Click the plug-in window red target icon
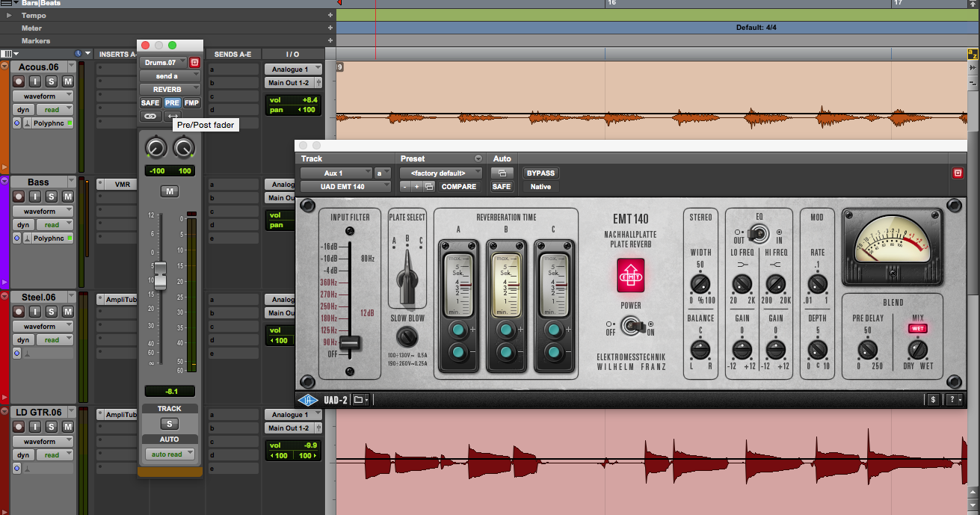 tap(958, 173)
